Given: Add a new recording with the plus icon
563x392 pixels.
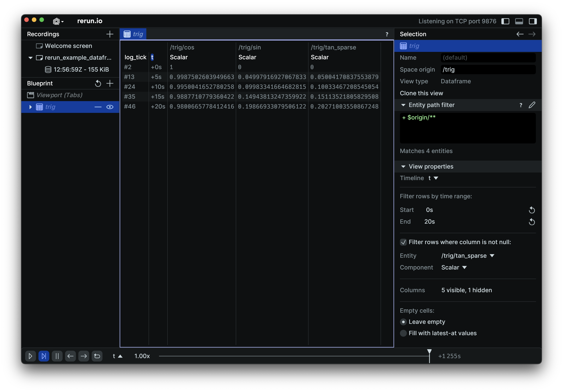Looking at the screenshot, I should [x=110, y=34].
